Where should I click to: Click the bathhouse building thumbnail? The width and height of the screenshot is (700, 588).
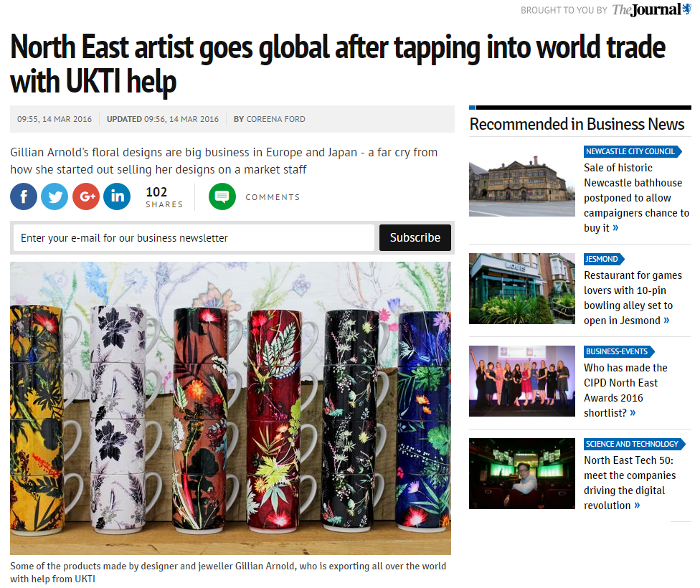coord(522,181)
